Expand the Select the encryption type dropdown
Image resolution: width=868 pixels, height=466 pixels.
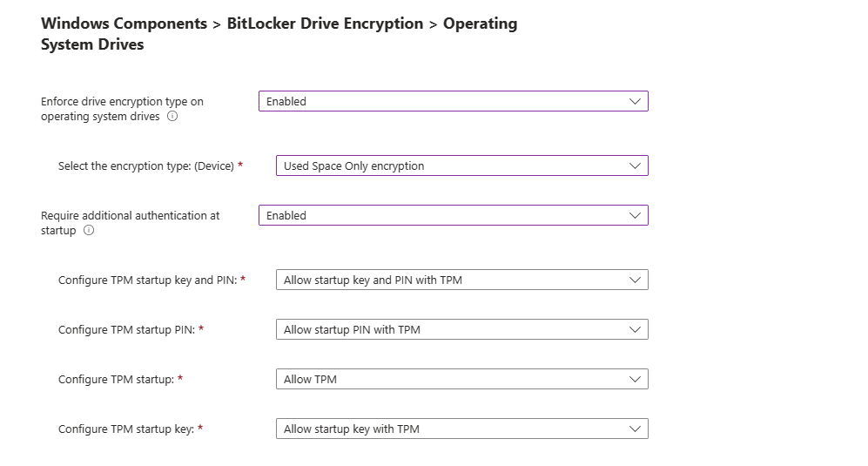[461, 165]
